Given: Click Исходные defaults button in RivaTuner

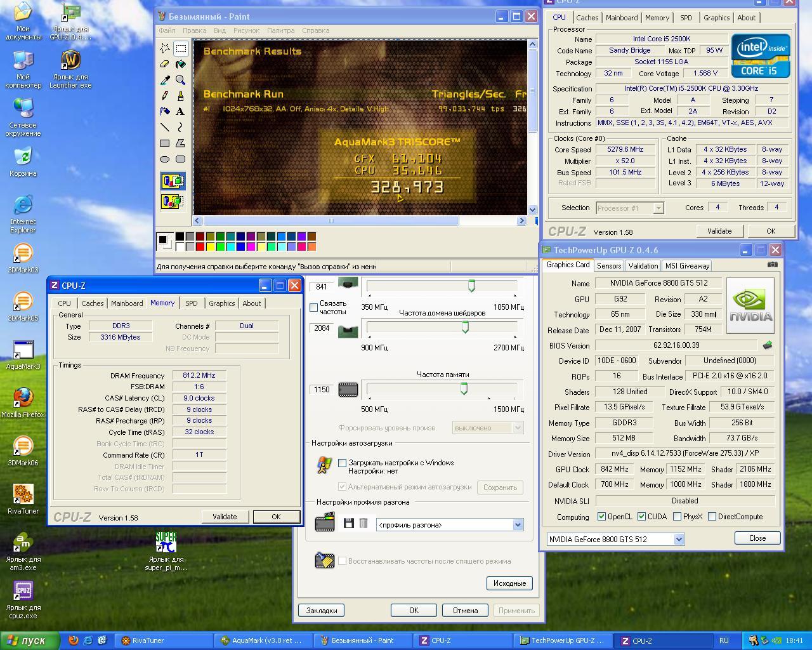Looking at the screenshot, I should click(x=509, y=583).
